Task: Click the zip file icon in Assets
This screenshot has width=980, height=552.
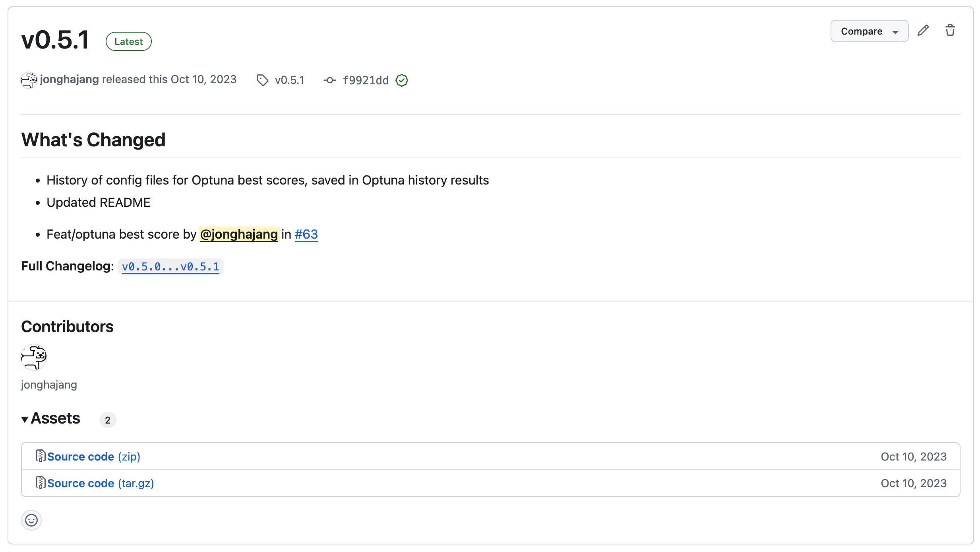Action: 40,456
